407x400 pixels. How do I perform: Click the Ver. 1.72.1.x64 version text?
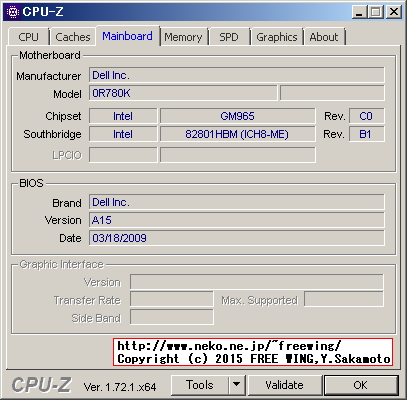120,387
